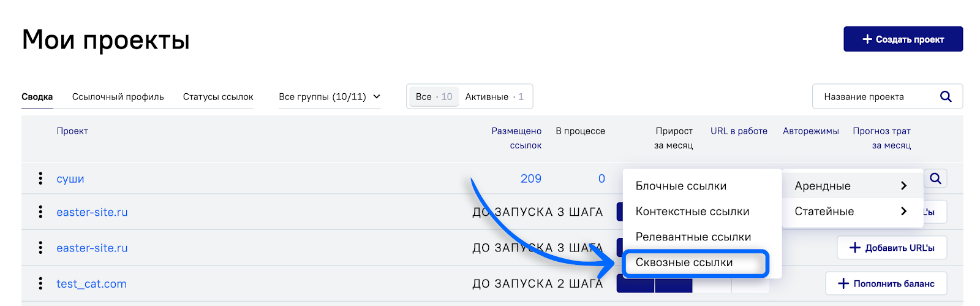
Task: Expand the Арендные submenu
Action: click(853, 186)
